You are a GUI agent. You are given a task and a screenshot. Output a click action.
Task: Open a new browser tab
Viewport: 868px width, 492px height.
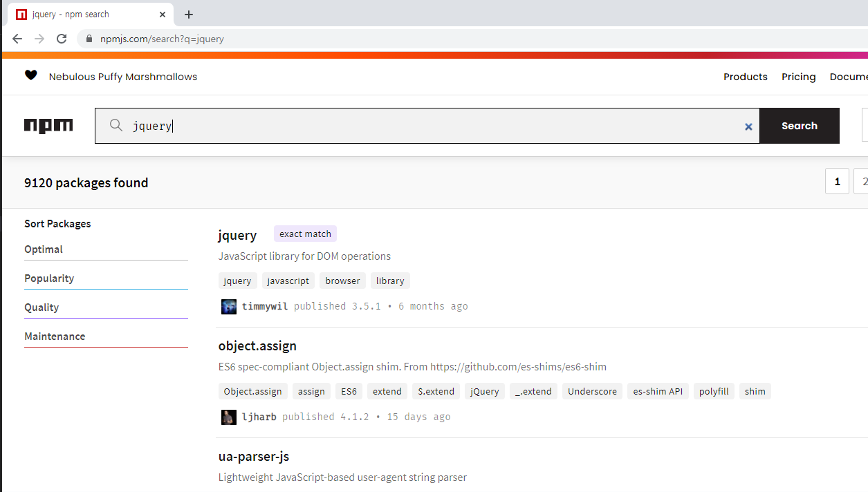(x=189, y=15)
